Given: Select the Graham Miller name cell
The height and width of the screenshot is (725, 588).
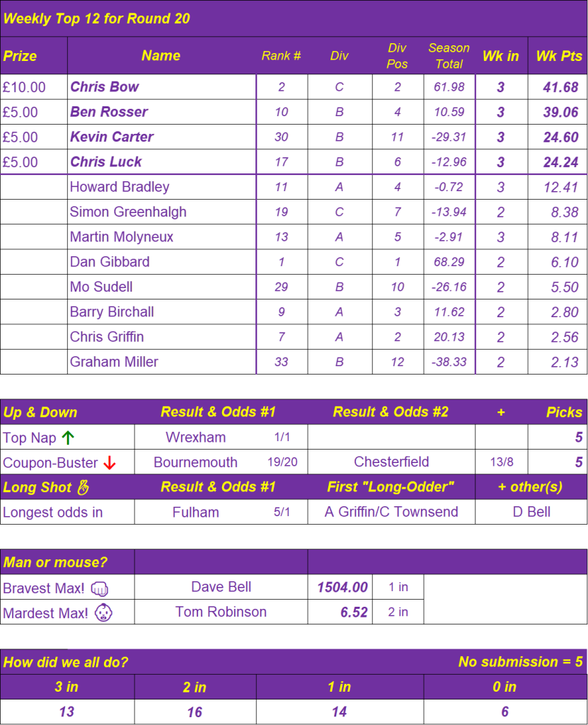Looking at the screenshot, I should point(162,362).
